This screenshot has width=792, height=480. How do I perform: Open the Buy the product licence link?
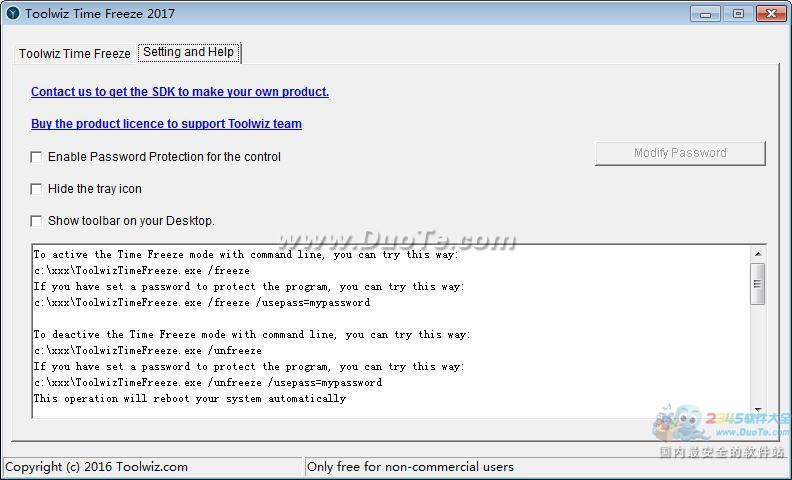click(166, 124)
